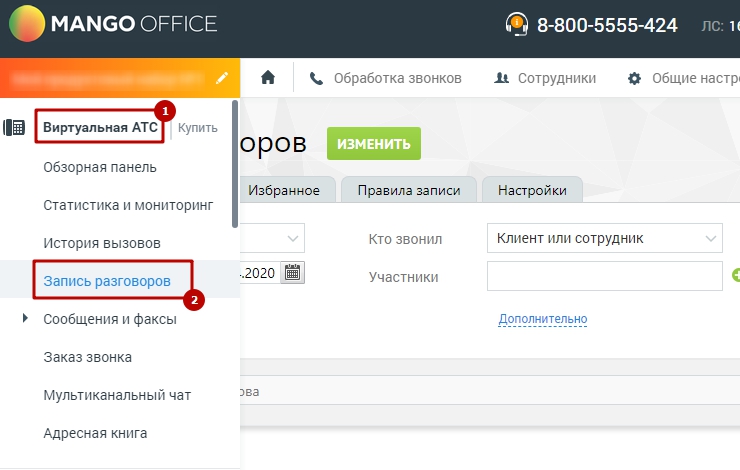
Task: Click the green ИЗМЕНИТЬ button
Action: (374, 144)
